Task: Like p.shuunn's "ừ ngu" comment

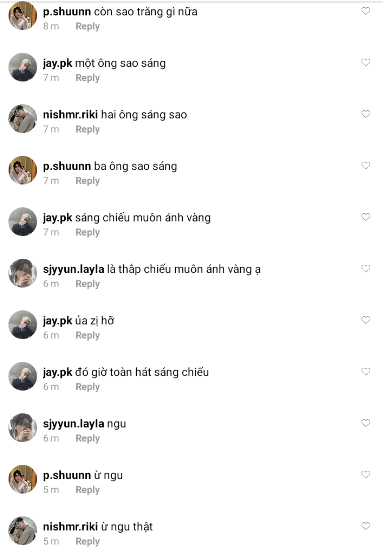Action: (366, 475)
